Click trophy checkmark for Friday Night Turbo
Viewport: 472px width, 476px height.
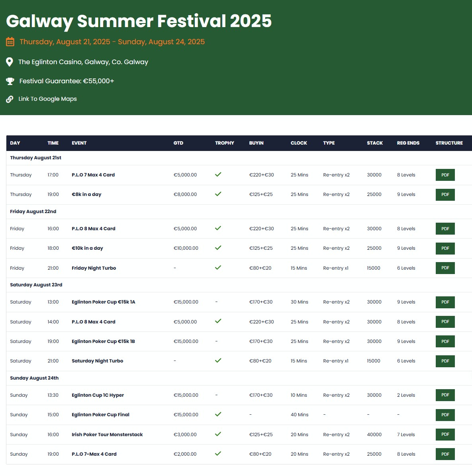[218, 268]
